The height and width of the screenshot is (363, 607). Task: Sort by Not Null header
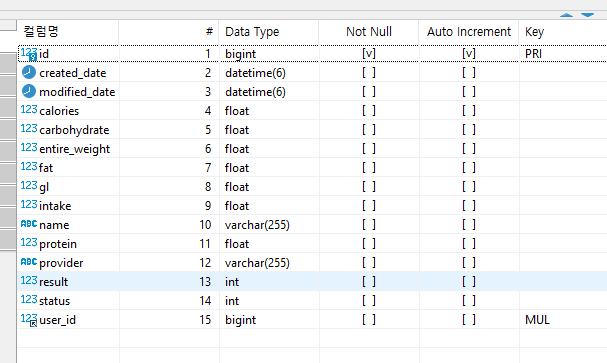tap(369, 32)
